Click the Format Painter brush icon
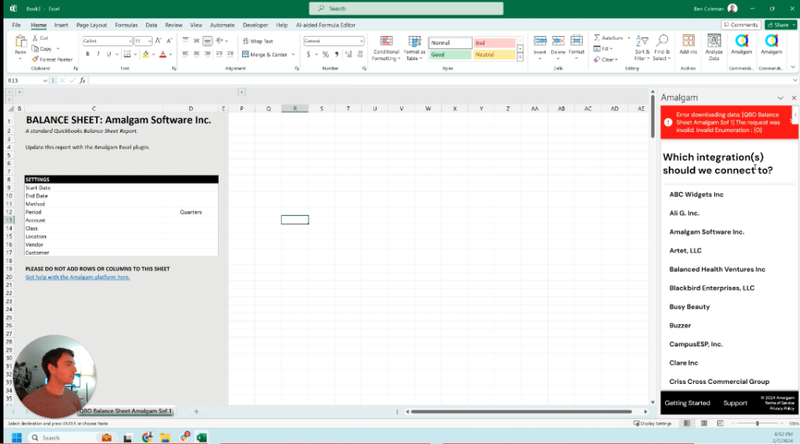 click(x=35, y=59)
